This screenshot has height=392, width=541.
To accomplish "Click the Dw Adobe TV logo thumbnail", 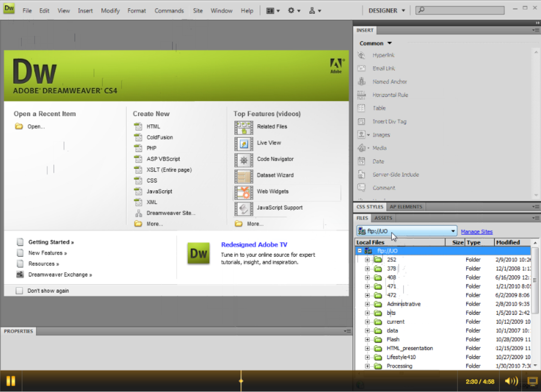I will click(199, 253).
